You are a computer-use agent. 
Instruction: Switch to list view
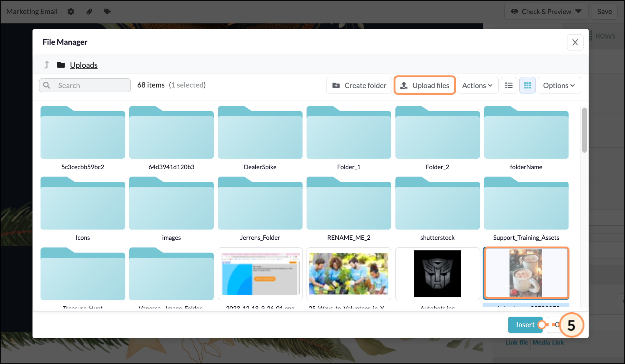coord(509,85)
